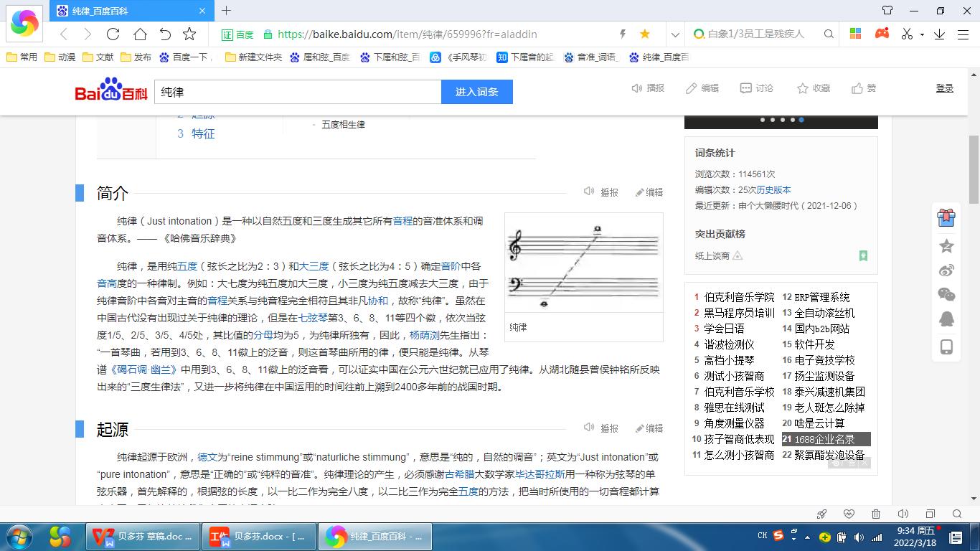Screen dimensions: 980x551
Task: Open the 杨荫浏 hyperlink
Action: pyautogui.click(x=424, y=335)
